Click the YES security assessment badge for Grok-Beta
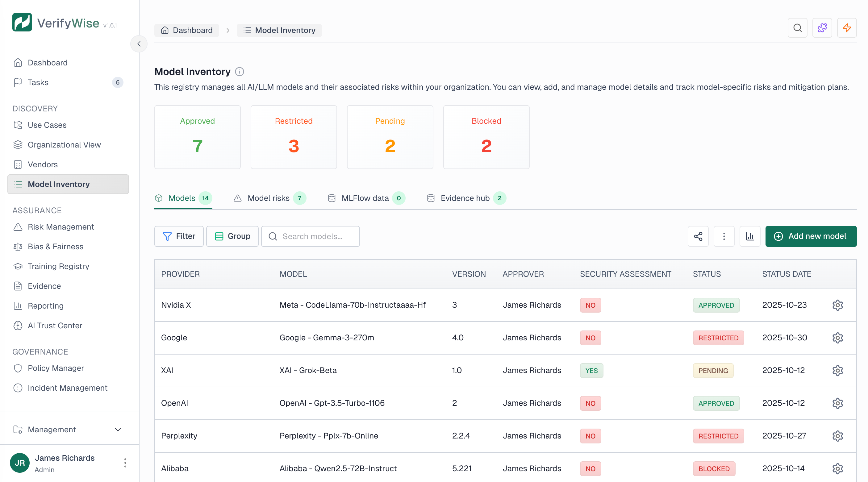 [591, 371]
